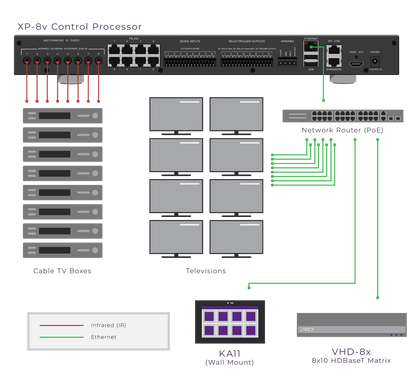This screenshot has height=378, width=416.
Task: Click the sense inputs terminal block
Action: (190, 61)
